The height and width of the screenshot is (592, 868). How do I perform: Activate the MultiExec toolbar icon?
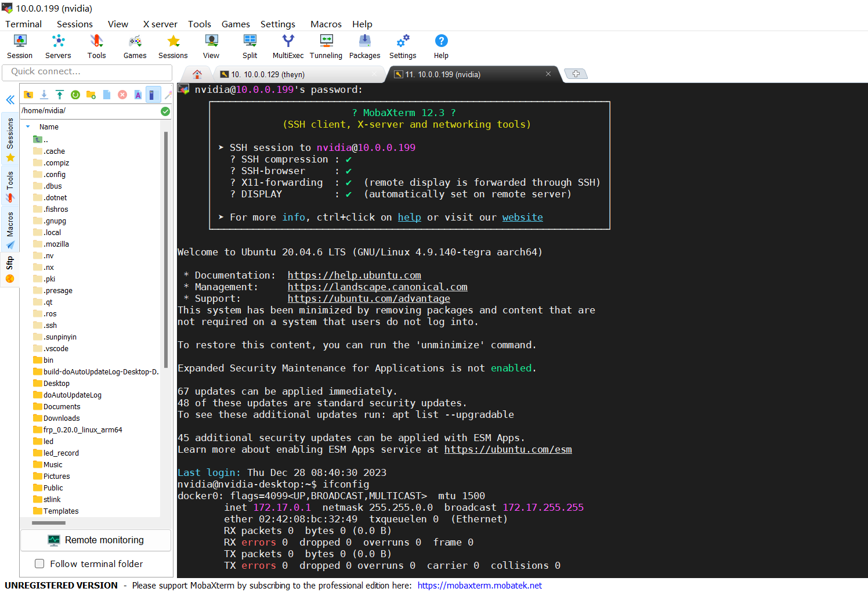click(288, 46)
